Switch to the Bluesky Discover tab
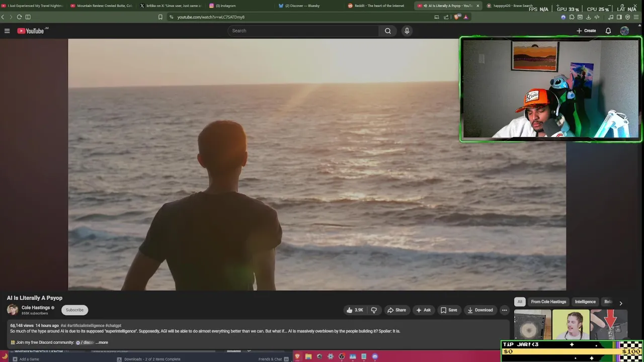 click(310, 6)
